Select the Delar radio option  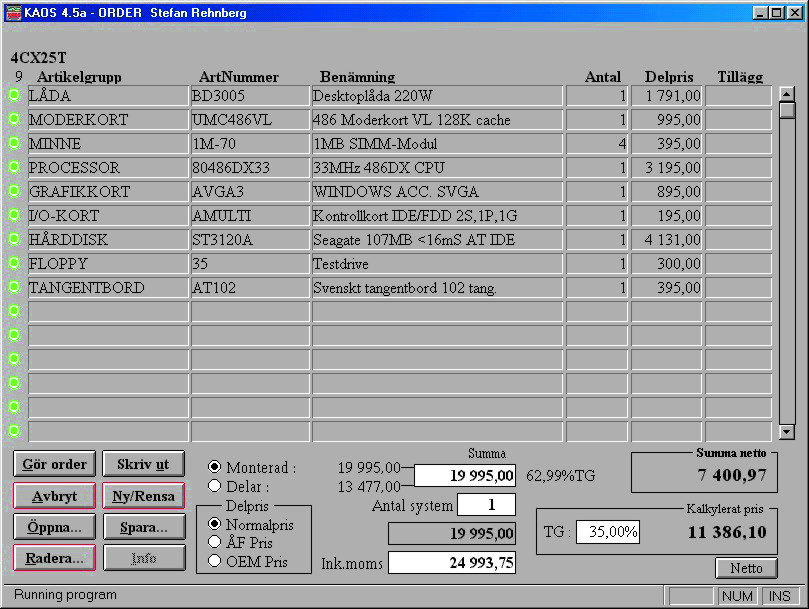coord(215,486)
